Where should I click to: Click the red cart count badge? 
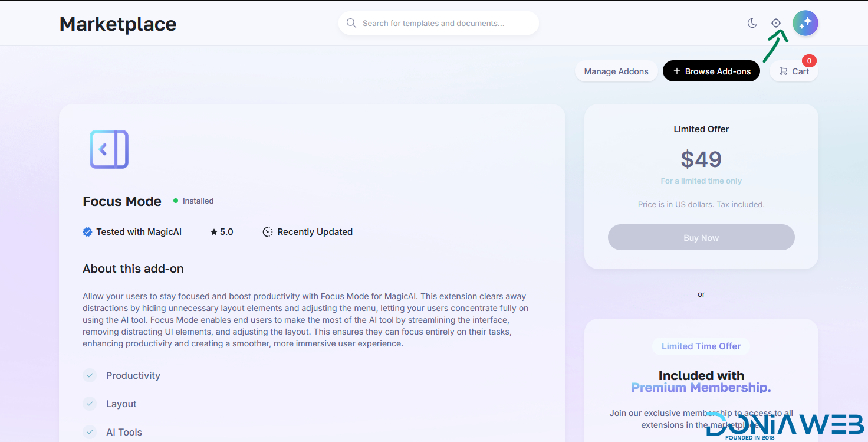point(809,60)
